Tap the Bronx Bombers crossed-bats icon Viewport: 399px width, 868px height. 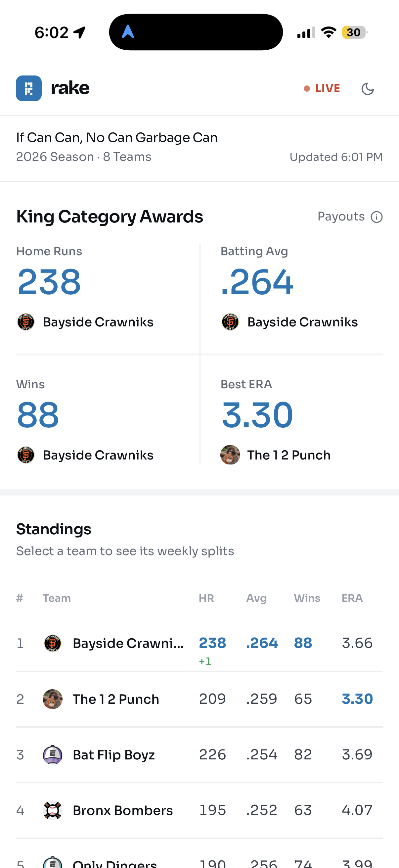(53, 810)
